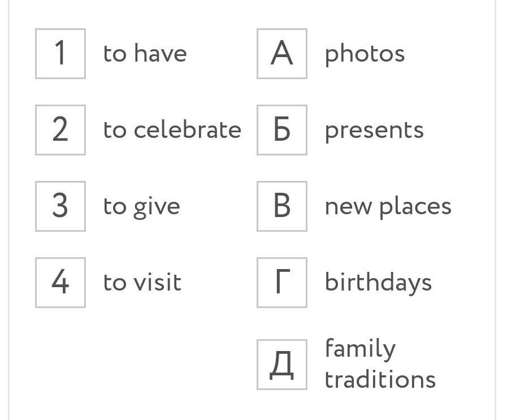Choose the phrase 'to celebrate'
The height and width of the screenshot is (420, 529).
172,129
